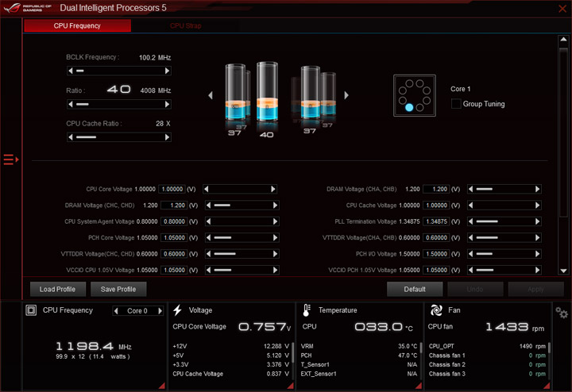Select the CPU Frequency tab
The image size is (572, 392).
pyautogui.click(x=77, y=26)
